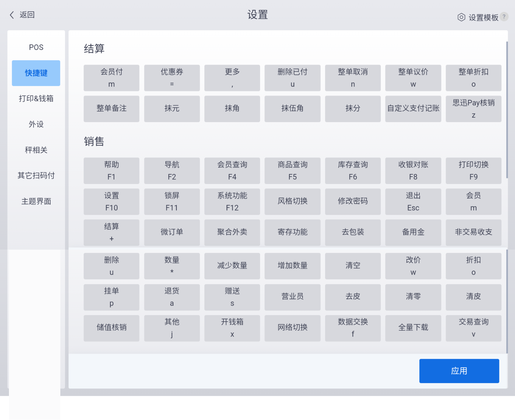The height and width of the screenshot is (420, 515).
Task: Go back via 返回 link
Action: (27, 15)
